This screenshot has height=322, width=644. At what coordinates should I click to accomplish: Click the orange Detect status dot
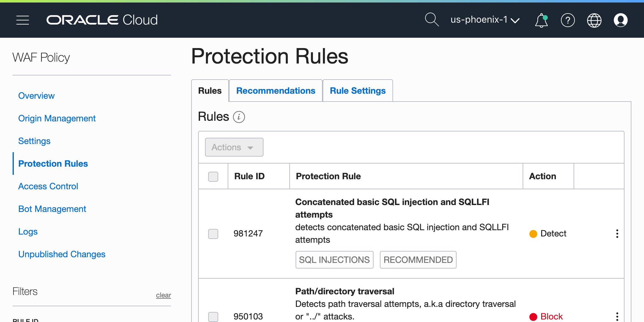[533, 234]
